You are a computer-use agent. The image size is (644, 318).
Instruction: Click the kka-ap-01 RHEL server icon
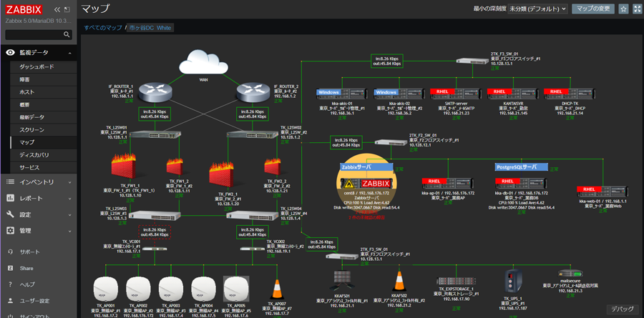(449, 184)
